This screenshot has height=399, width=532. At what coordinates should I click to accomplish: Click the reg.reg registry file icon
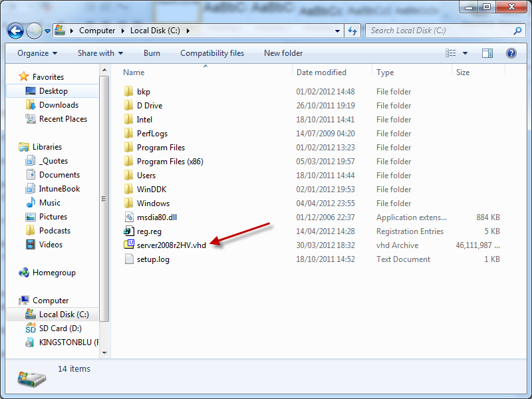[130, 231]
